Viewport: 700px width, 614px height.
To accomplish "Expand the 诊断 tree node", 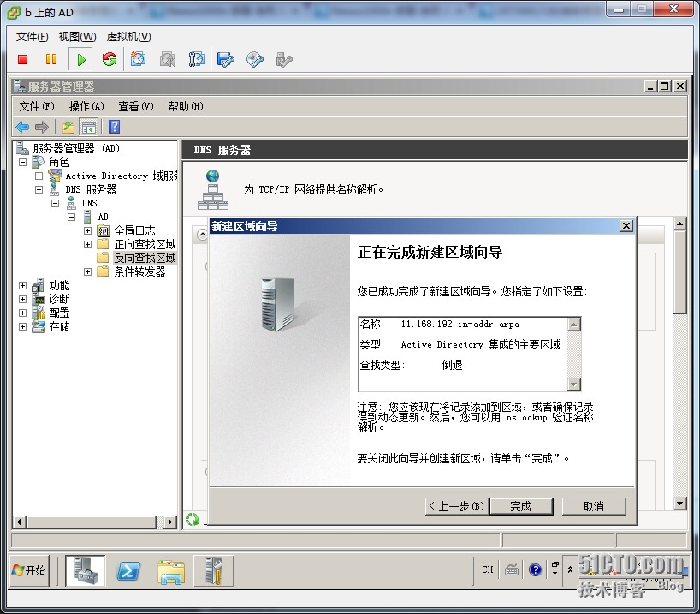I will click(23, 299).
